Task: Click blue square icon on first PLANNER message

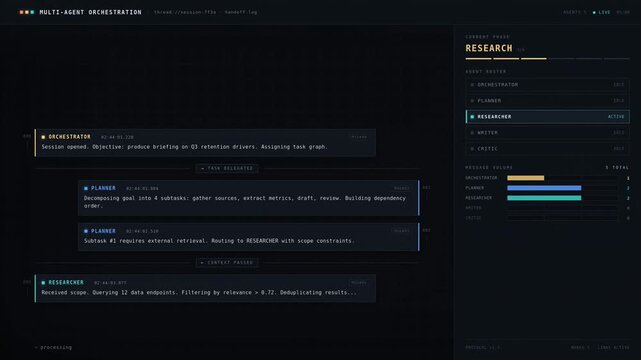Action: coord(86,188)
